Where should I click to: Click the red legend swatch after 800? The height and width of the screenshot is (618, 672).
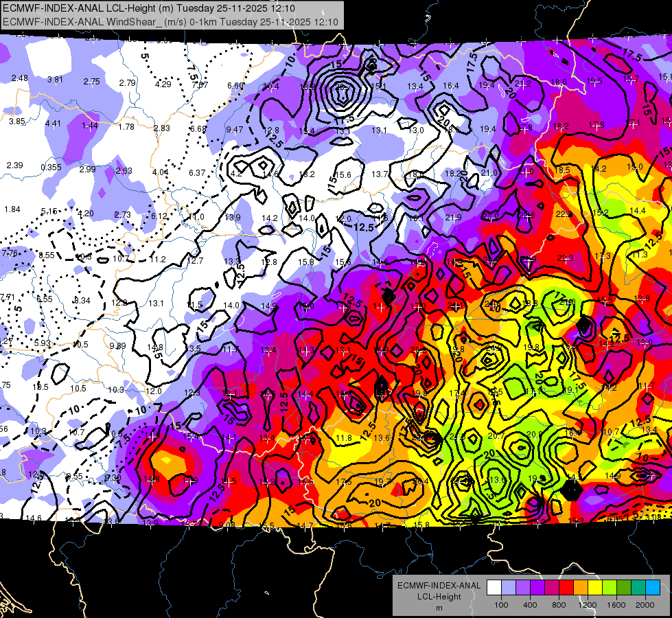click(566, 588)
